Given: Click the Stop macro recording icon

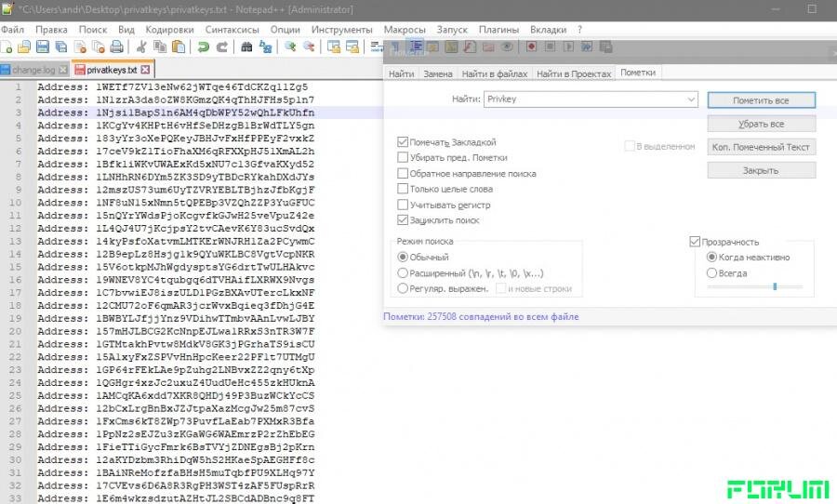Looking at the screenshot, I should click(x=551, y=47).
